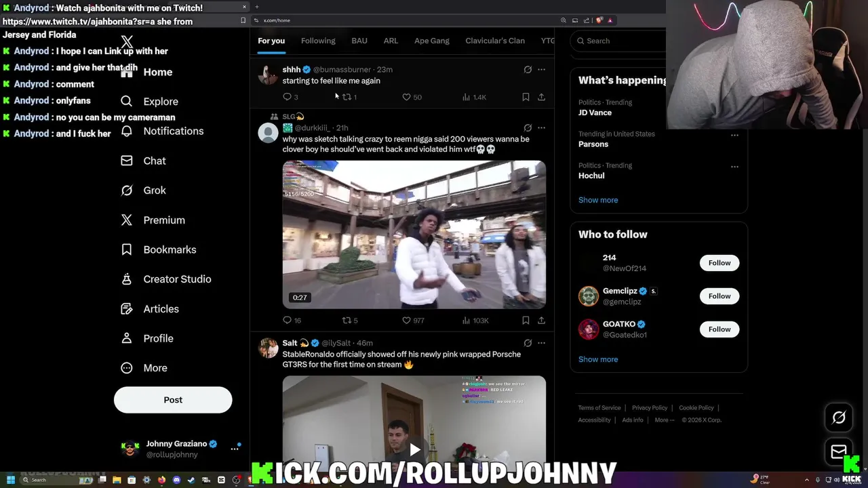Open the Notifications bell in the sidebar
The image size is (868, 488).
pos(126,131)
